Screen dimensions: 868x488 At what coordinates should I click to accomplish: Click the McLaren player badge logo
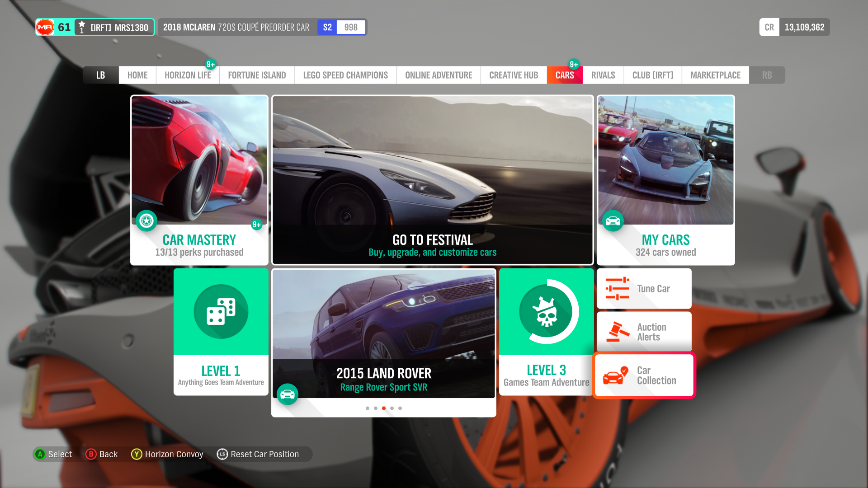(45, 27)
